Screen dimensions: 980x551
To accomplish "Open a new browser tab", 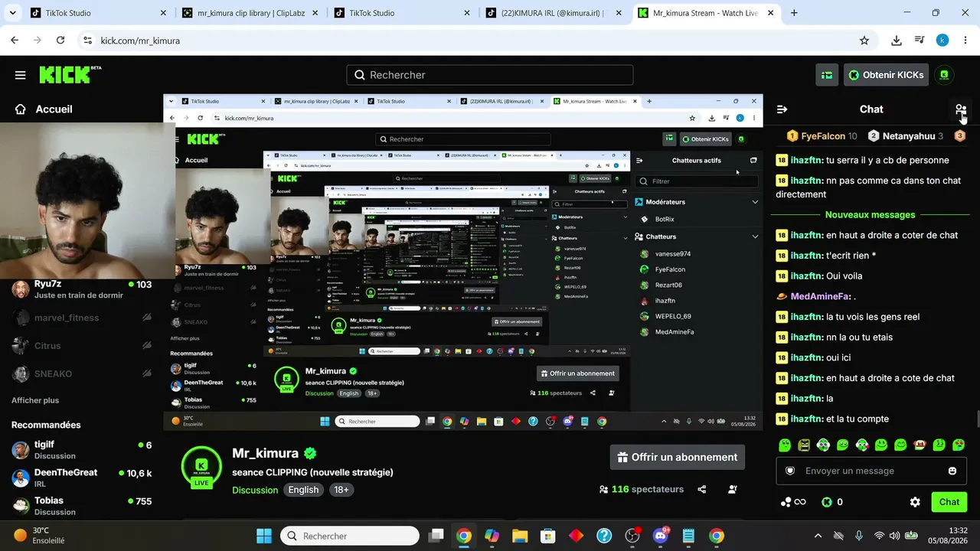I will (x=794, y=13).
